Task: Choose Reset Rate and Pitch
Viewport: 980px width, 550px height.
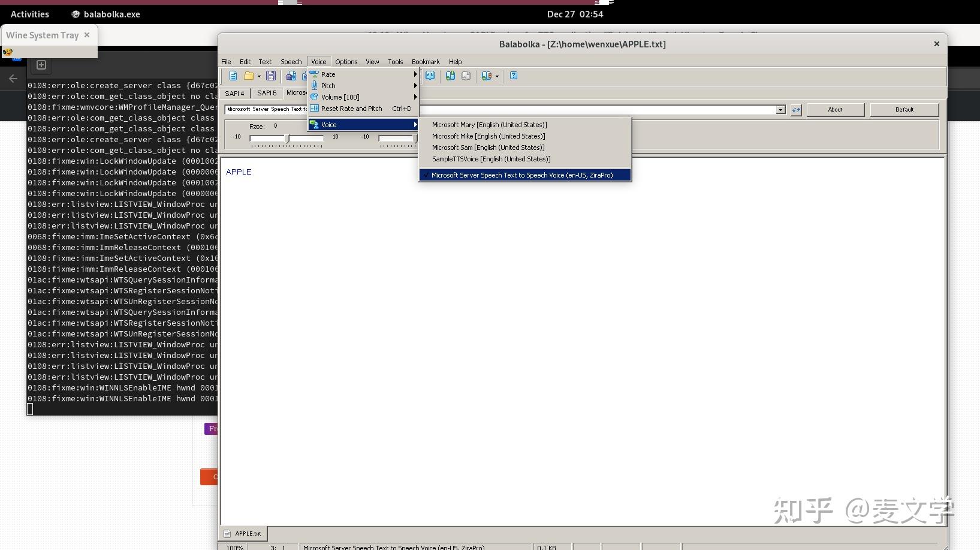Action: [363, 109]
